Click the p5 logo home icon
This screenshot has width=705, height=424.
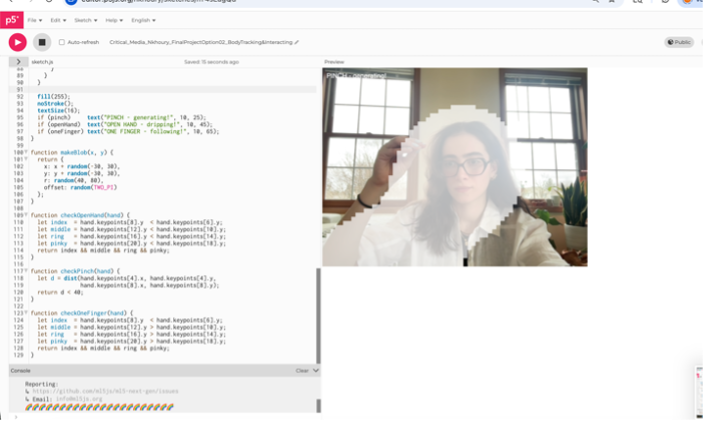coord(12,20)
